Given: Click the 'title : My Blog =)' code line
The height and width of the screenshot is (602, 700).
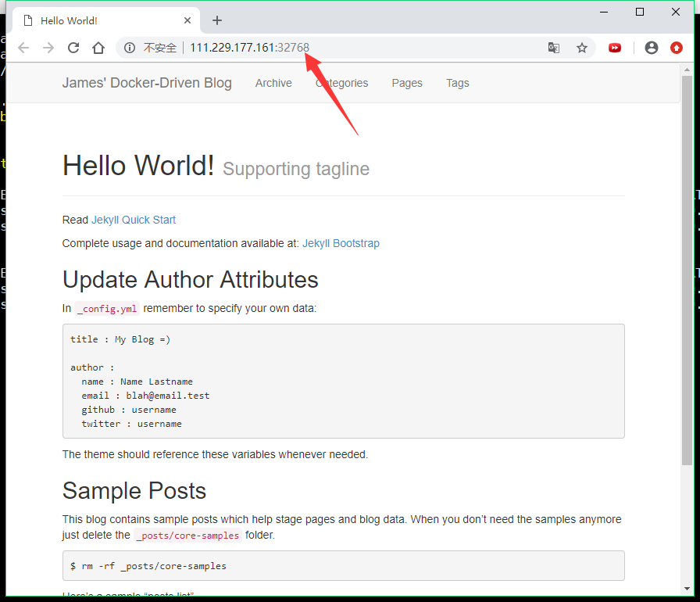Looking at the screenshot, I should coord(120,339).
